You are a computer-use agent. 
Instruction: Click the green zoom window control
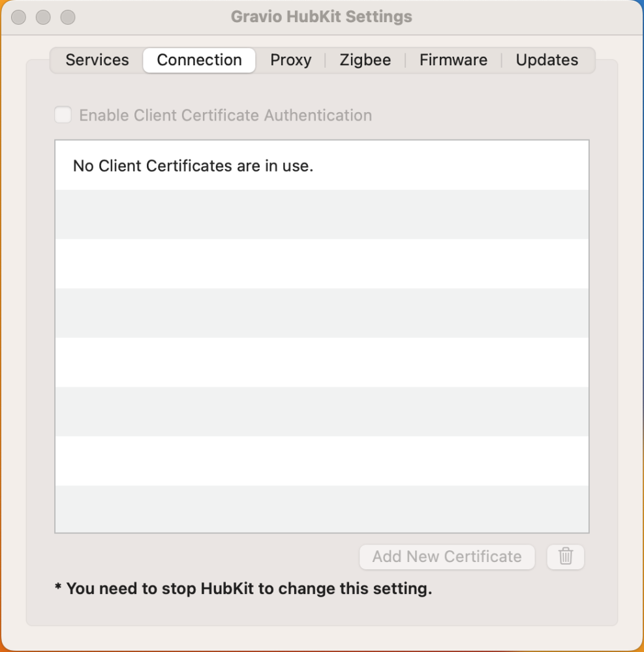click(68, 17)
